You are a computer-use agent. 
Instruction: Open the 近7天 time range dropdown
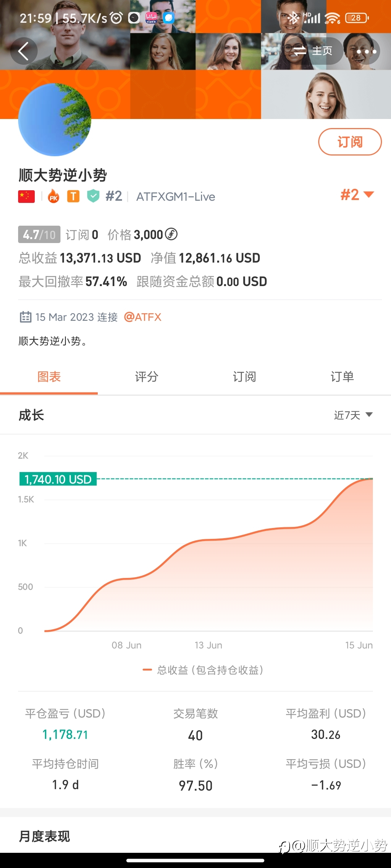(x=353, y=415)
